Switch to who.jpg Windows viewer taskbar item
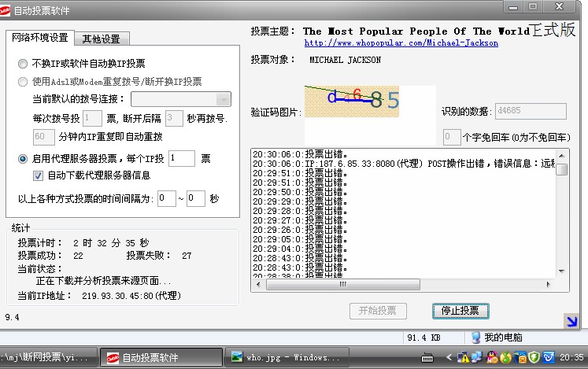The image size is (588, 369). (286, 357)
